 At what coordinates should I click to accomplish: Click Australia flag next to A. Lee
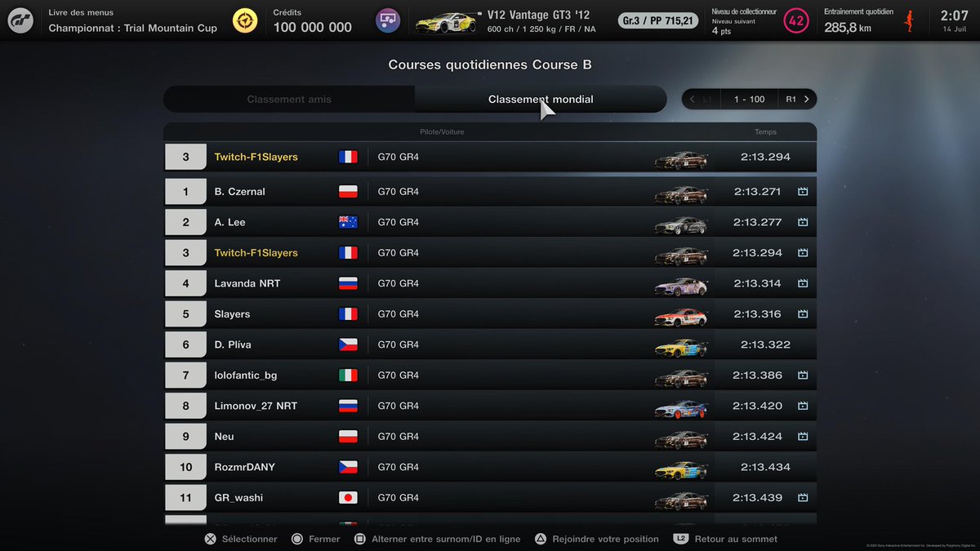tap(348, 222)
